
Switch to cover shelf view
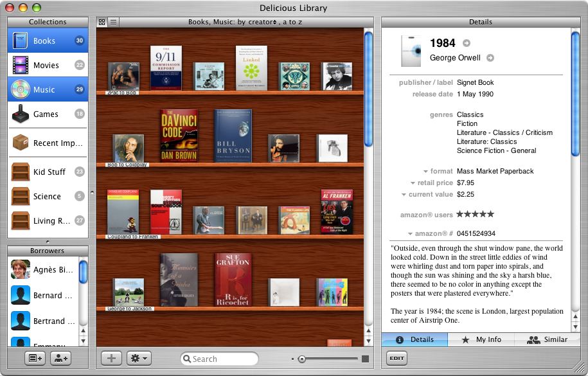click(102, 22)
